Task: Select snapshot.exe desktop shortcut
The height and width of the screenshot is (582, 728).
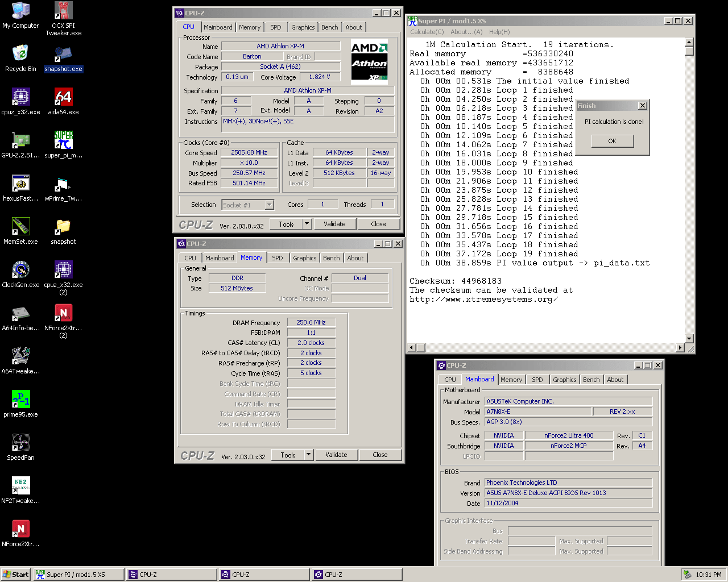Action: coord(63,59)
